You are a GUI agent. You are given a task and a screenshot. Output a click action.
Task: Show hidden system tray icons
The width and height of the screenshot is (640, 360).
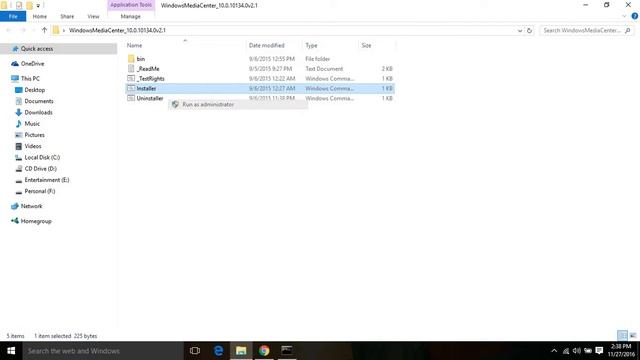point(554,351)
